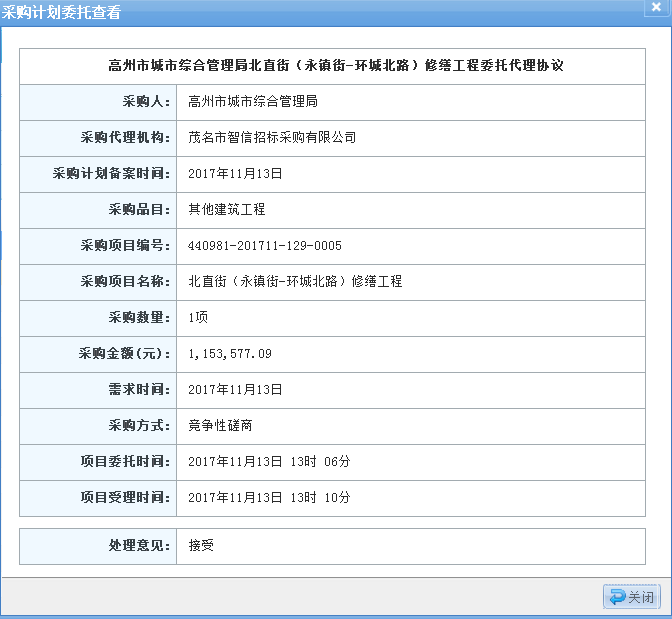Click the 采购计划备案时间 date value
672x619 pixels.
236,174
